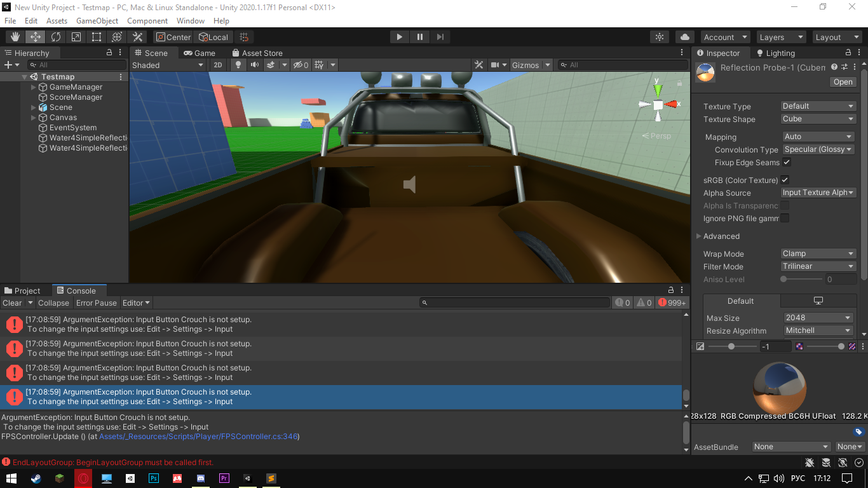Image resolution: width=868 pixels, height=488 pixels.
Task: Open the GameObject menu
Action: click(x=97, y=21)
